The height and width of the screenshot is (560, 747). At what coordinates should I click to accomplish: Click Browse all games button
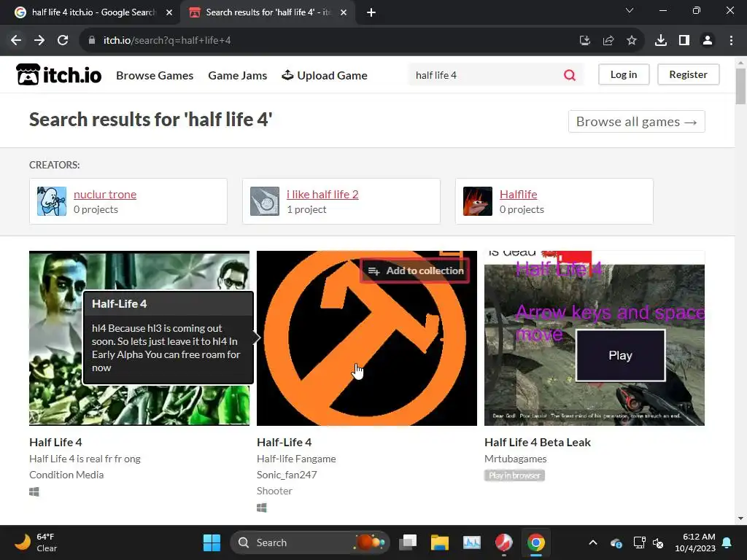coord(636,122)
